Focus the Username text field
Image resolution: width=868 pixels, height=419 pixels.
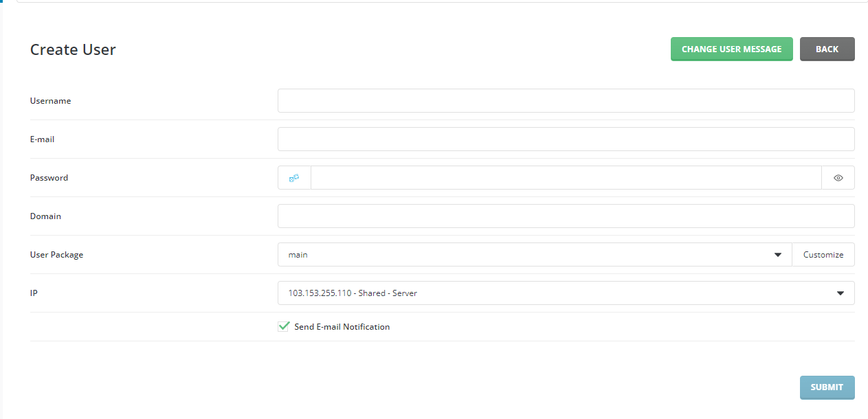566,101
